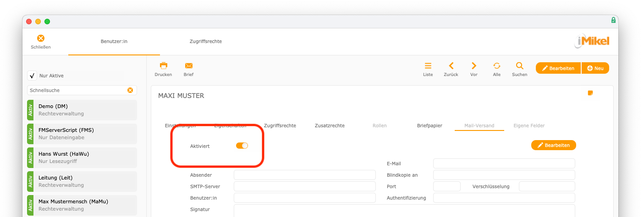This screenshot has height=217, width=644.
Task: Switch to the Zugriffsrechte top tab
Action: 206,41
